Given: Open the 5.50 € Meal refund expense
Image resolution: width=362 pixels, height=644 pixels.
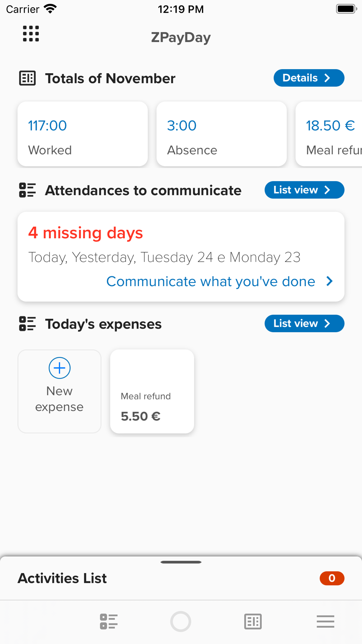Looking at the screenshot, I should point(152,392).
